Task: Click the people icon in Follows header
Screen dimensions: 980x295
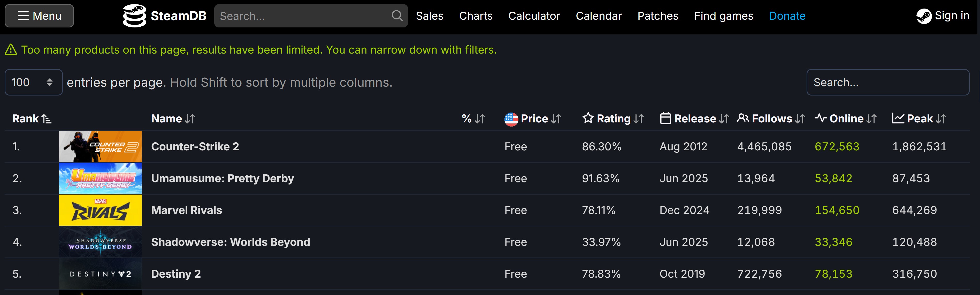Action: 743,118
